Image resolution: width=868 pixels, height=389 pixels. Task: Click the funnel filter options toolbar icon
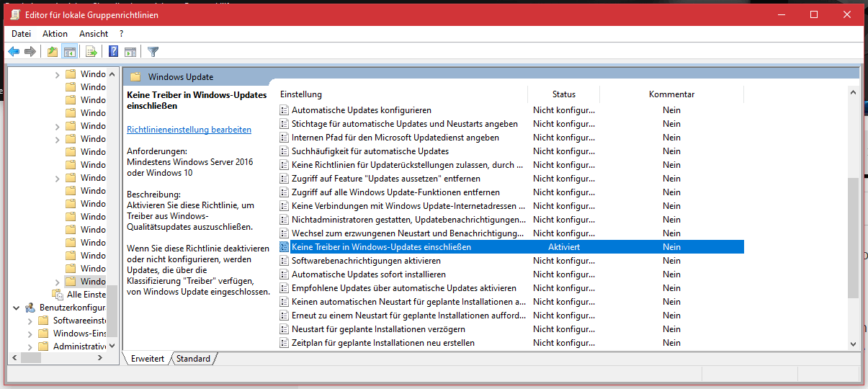click(x=153, y=51)
